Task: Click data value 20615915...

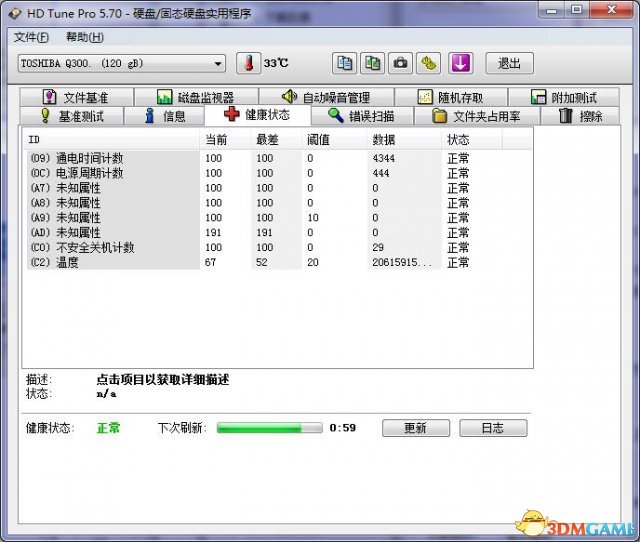Action: pyautogui.click(x=402, y=262)
